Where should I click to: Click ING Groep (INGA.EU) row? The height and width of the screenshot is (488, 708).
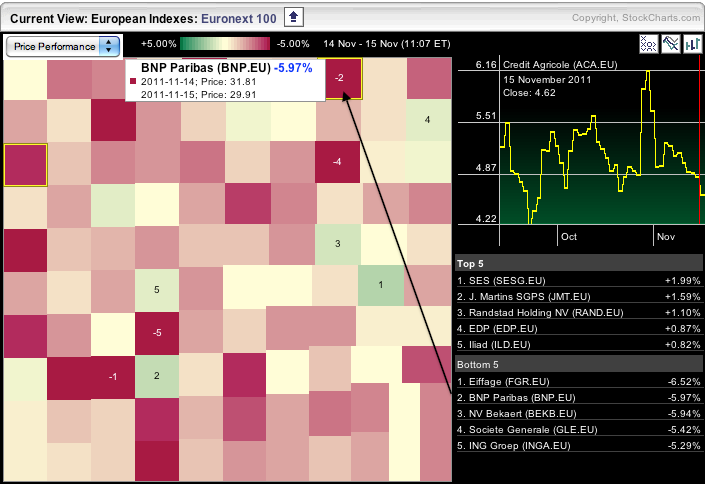(x=579, y=446)
